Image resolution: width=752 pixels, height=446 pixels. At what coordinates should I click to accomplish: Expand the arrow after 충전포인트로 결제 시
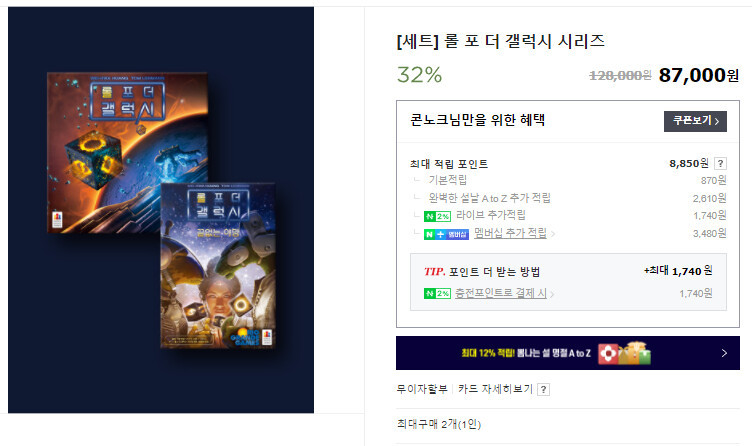[x=552, y=294]
